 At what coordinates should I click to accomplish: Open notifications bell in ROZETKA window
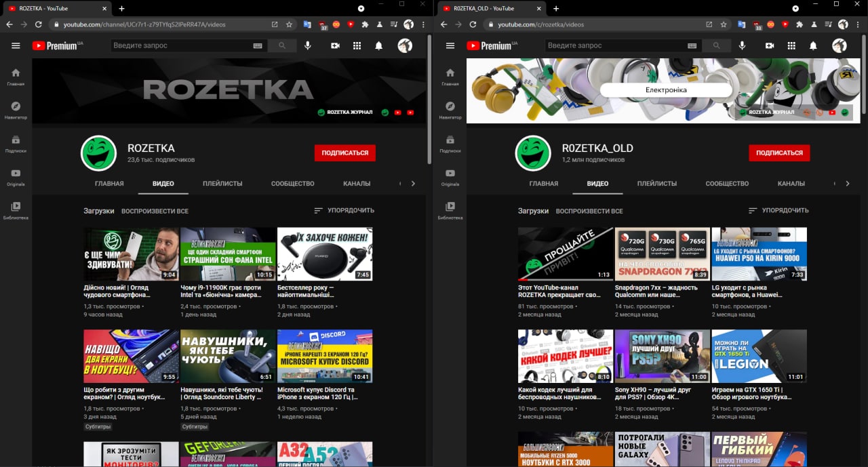(379, 45)
